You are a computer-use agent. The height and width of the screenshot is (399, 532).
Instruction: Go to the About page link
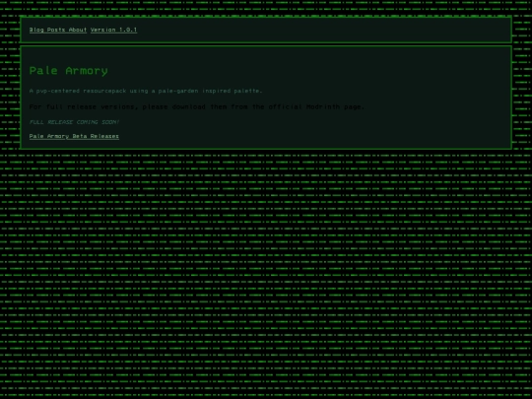[78, 30]
